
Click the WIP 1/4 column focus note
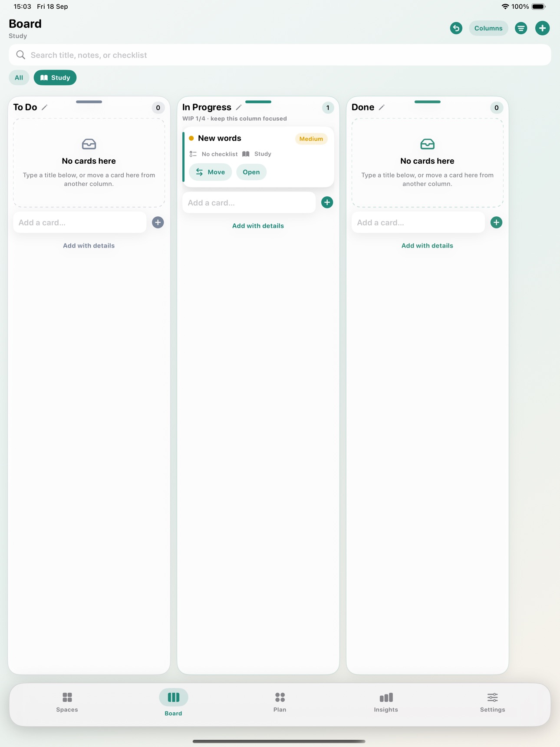[x=234, y=119]
